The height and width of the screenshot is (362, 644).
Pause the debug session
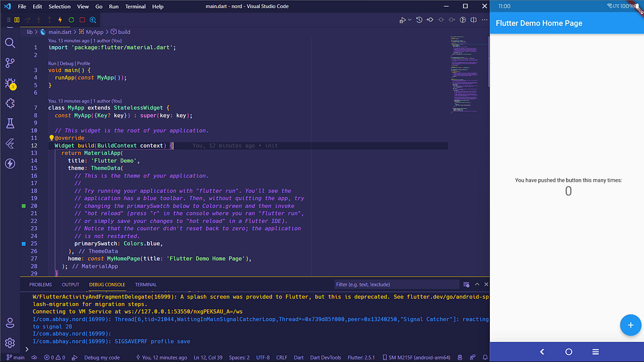pos(17,19)
